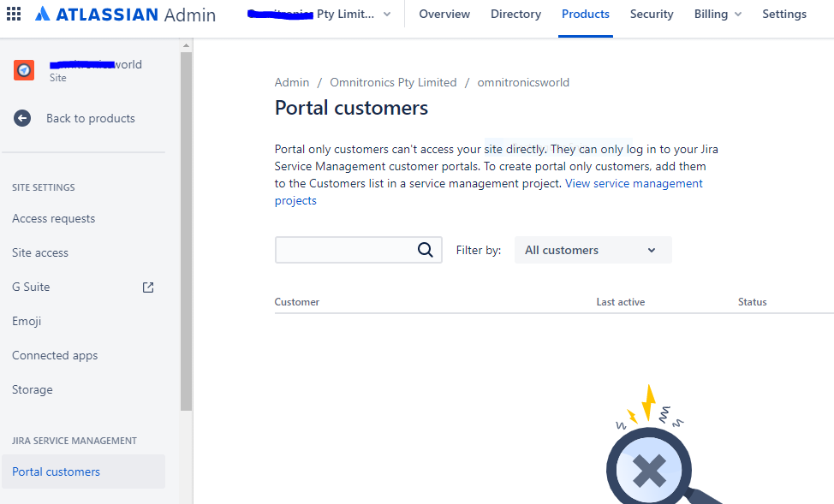Click the Back to products arrow icon

[x=22, y=118]
